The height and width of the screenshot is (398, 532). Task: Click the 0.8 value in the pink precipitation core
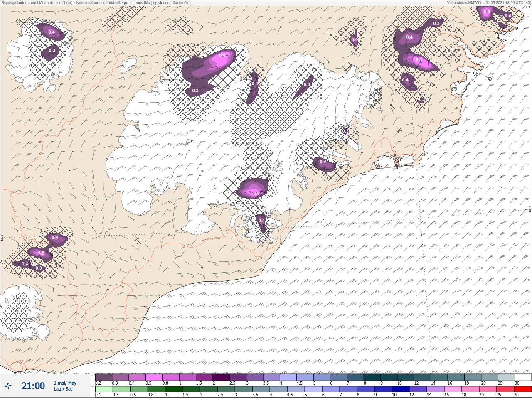(x=222, y=56)
